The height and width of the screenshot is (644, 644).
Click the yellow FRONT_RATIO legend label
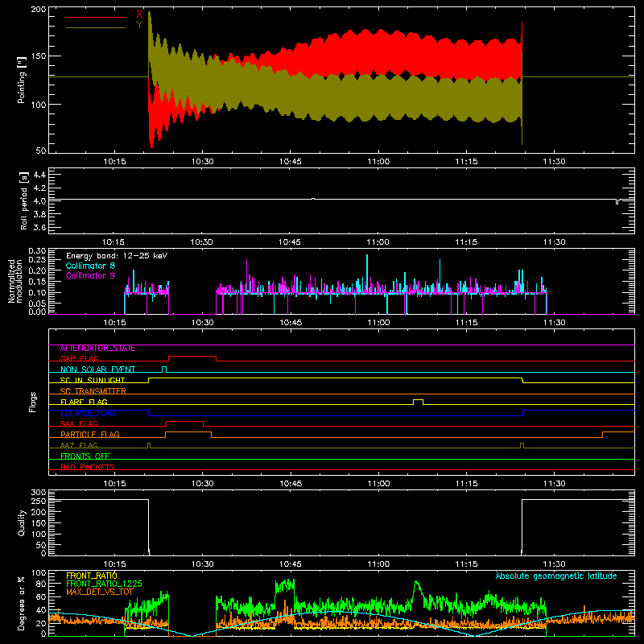tap(91, 576)
